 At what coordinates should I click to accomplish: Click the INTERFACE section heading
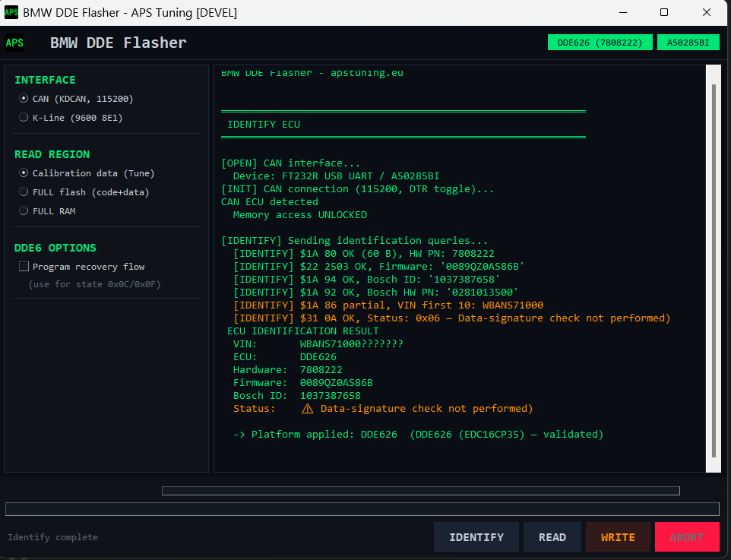(45, 80)
